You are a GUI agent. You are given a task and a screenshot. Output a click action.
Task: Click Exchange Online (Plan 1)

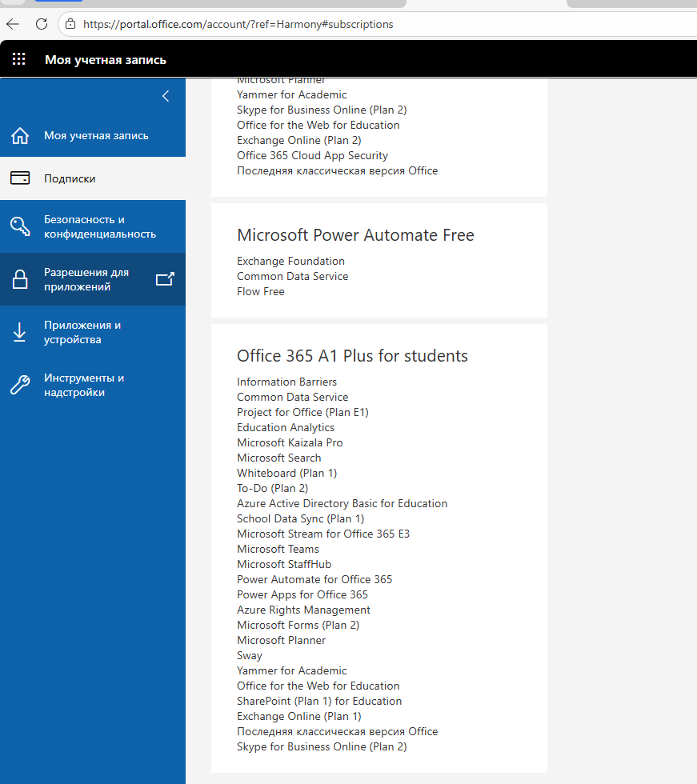pos(299,717)
